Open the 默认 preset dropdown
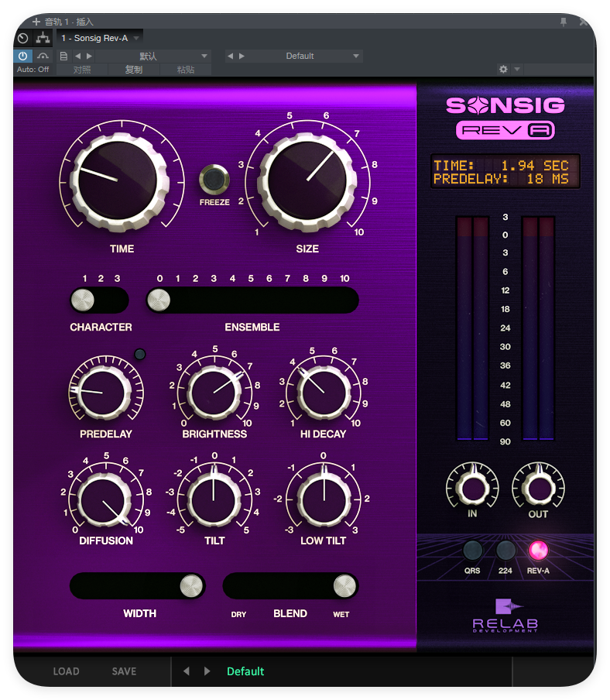Image resolution: width=610 pixels, height=700 pixels. [x=152, y=56]
